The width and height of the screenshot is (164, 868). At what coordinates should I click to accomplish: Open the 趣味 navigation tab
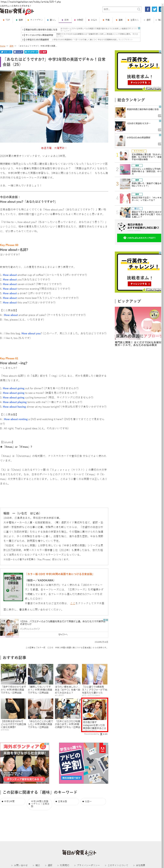point(66,20)
